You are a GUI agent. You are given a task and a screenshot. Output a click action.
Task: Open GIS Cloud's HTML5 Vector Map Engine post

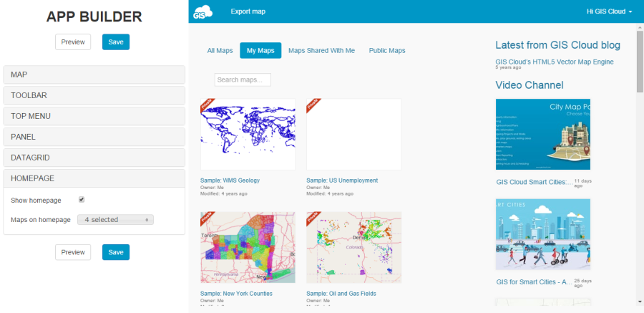pos(555,62)
